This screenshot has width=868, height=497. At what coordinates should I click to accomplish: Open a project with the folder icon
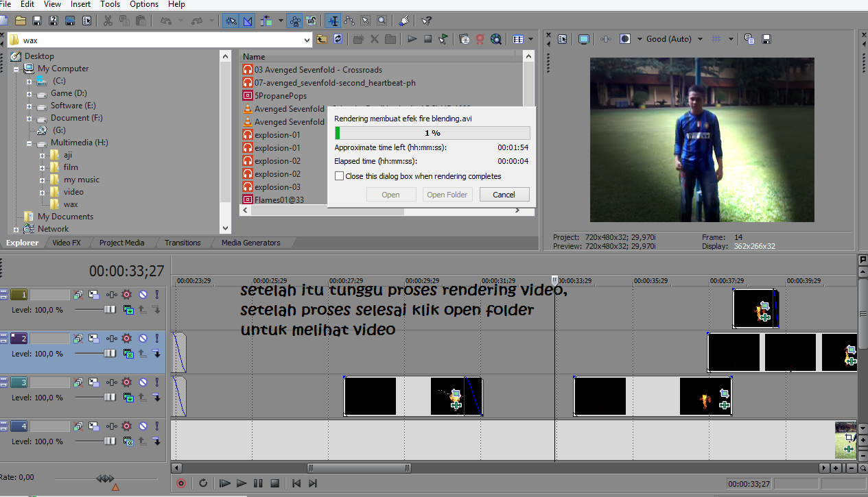(20, 20)
